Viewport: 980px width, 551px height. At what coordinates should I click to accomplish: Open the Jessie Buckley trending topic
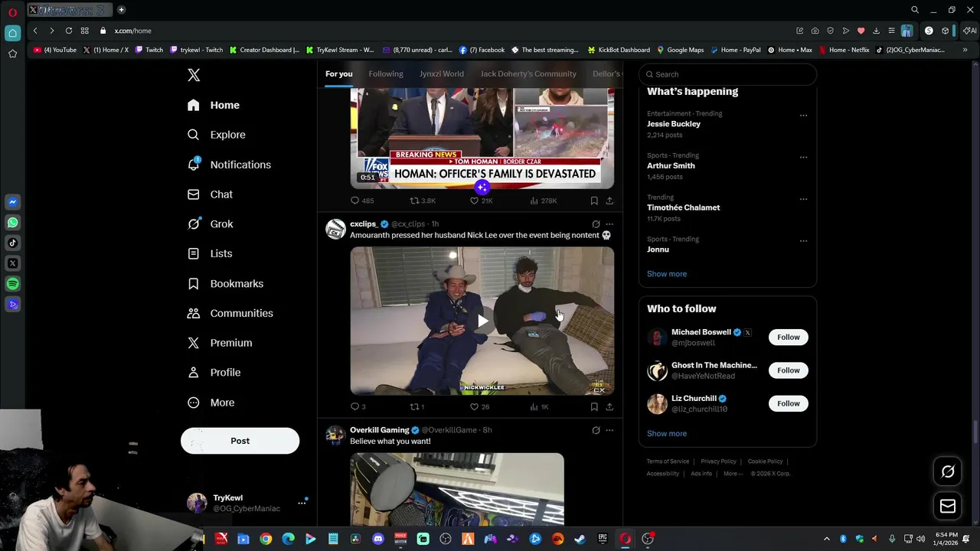point(673,124)
